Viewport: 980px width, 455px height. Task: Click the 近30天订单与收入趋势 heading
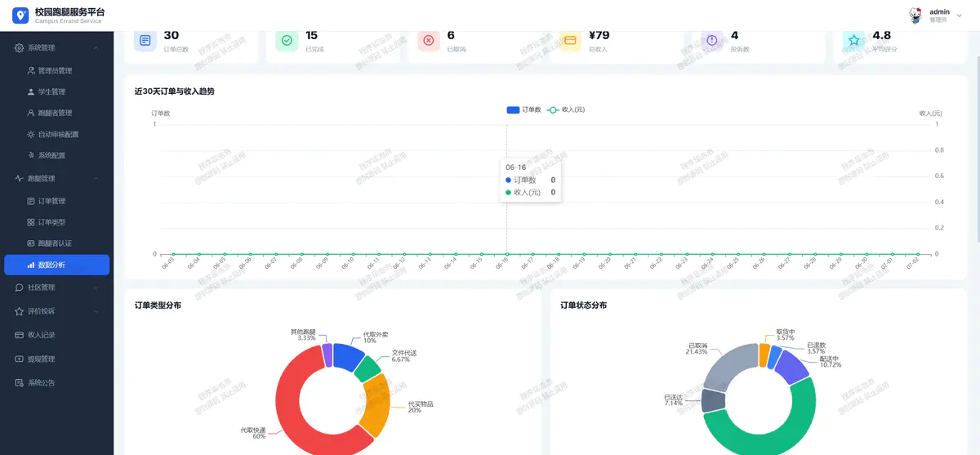point(175,91)
